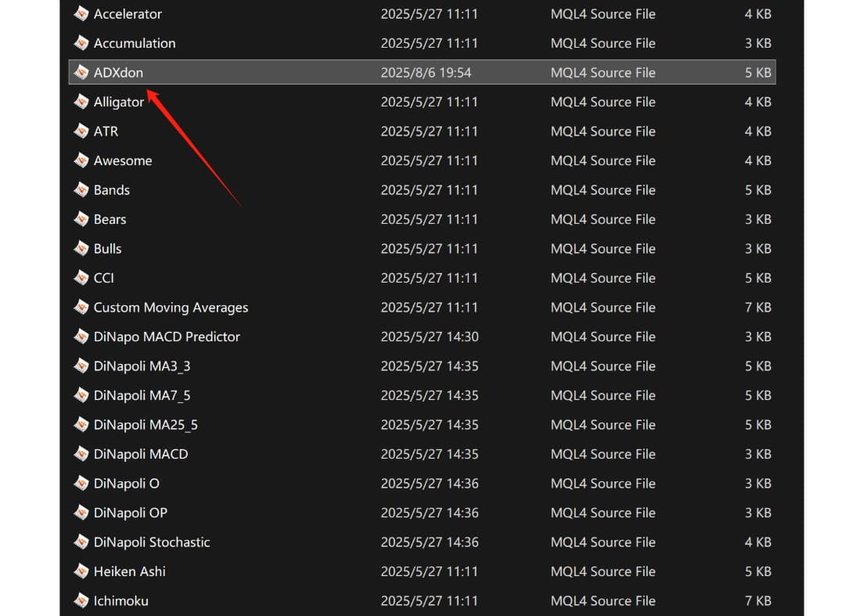Click the Bands file icon
Image resolution: width=867 pixels, height=616 pixels.
coord(81,189)
